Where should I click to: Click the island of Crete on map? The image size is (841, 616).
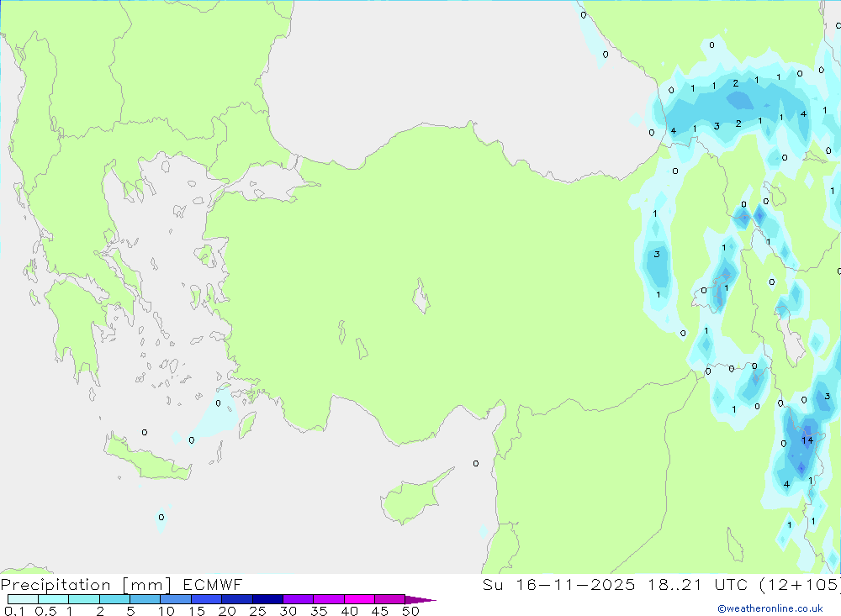[x=146, y=457]
